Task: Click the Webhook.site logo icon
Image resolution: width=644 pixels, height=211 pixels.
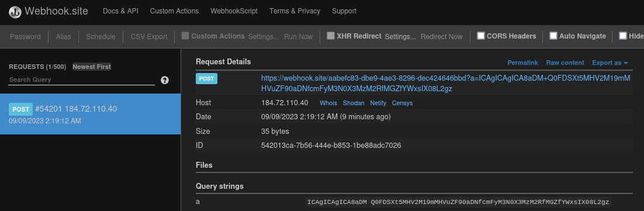Action: (x=15, y=12)
